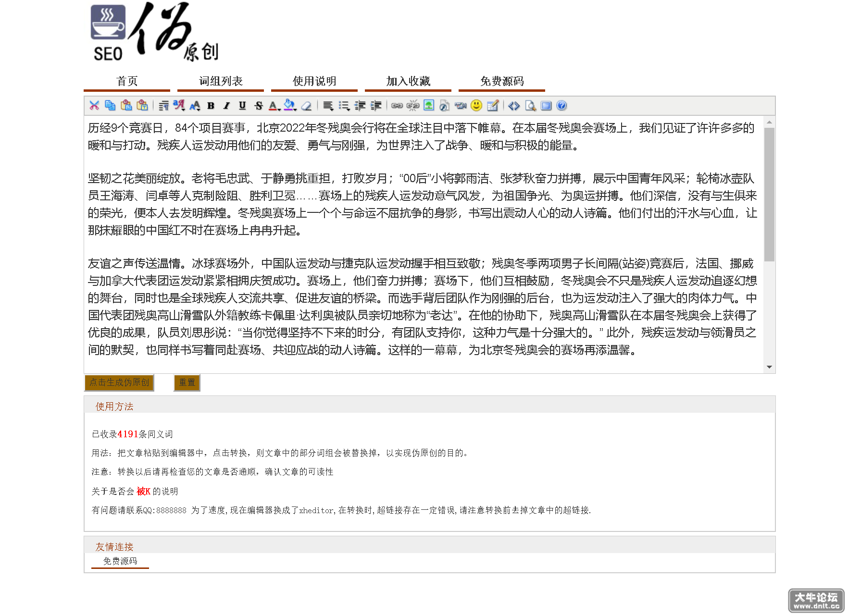Insert a hyperlink with the link icon
The image size is (848, 616).
[397, 106]
